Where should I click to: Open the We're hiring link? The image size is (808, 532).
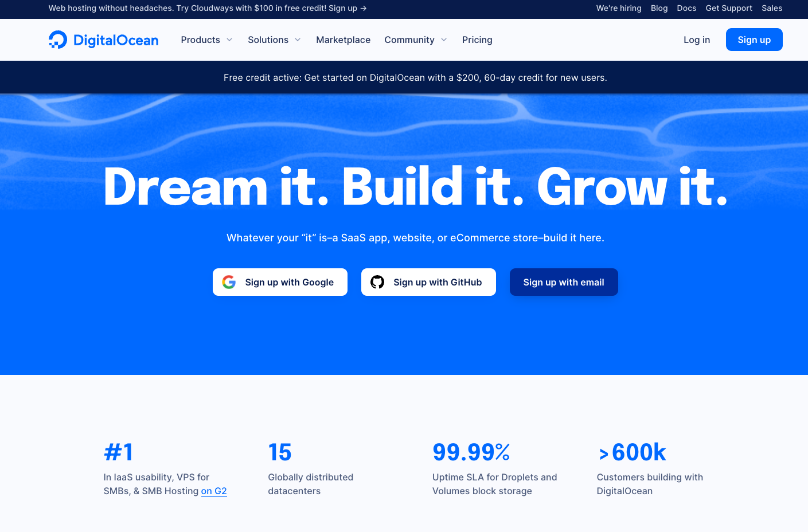click(x=619, y=8)
